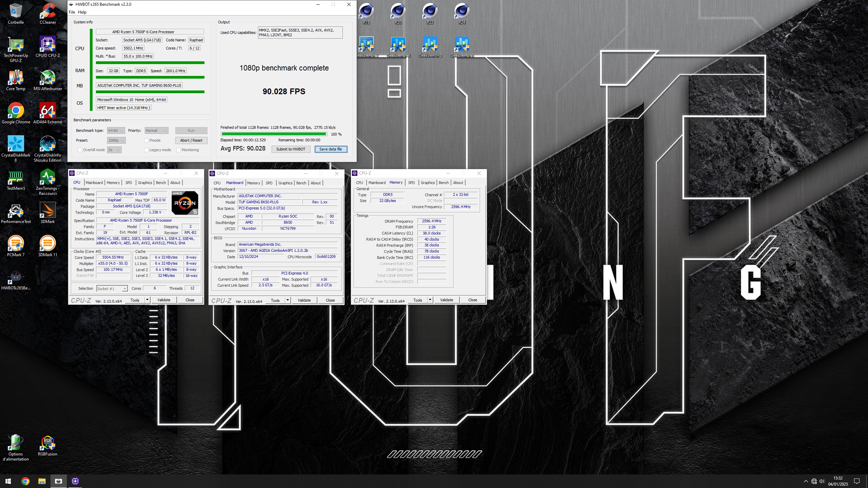Open the Priority Normal dropdown
The height and width of the screenshot is (488, 868).
(156, 130)
